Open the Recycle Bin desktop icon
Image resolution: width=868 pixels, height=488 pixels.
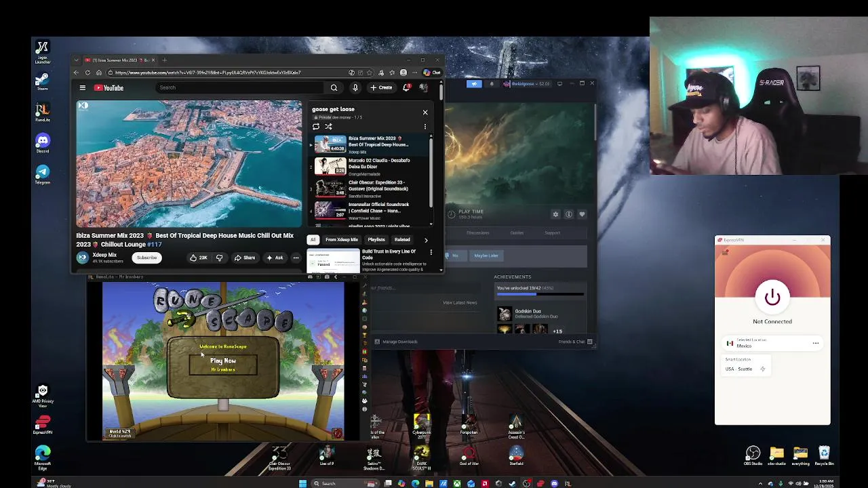(x=824, y=455)
